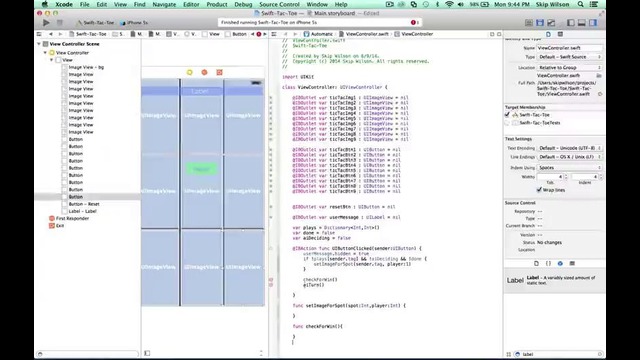640x360 pixels.
Task: Reveal full path in Finder arrow
Action: pos(600,94)
